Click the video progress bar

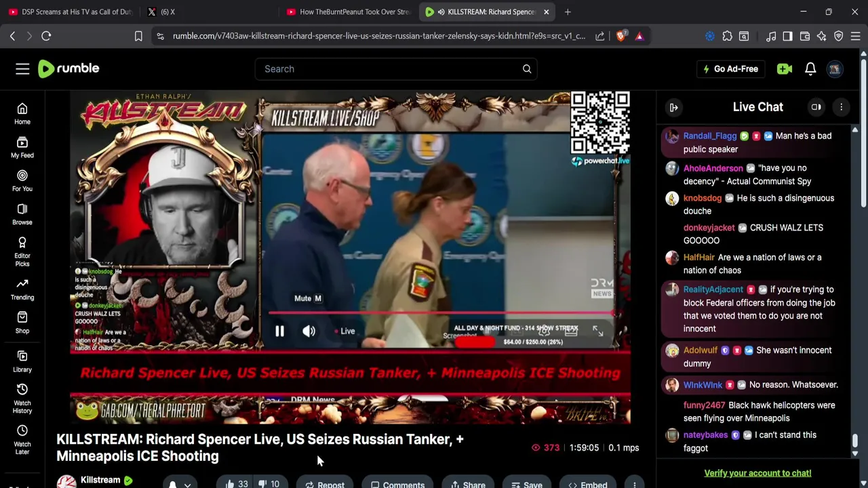point(441,313)
